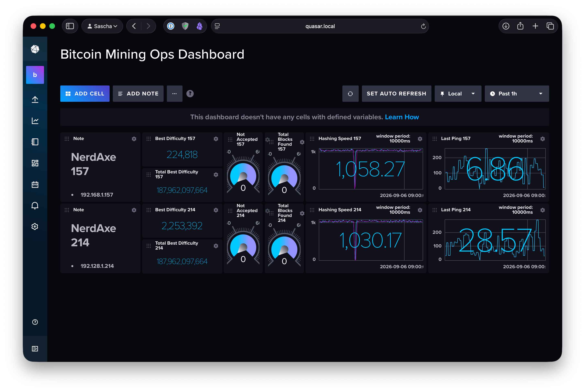Click the manual refresh icon button
Image resolution: width=585 pixels, height=392 pixels.
[350, 93]
